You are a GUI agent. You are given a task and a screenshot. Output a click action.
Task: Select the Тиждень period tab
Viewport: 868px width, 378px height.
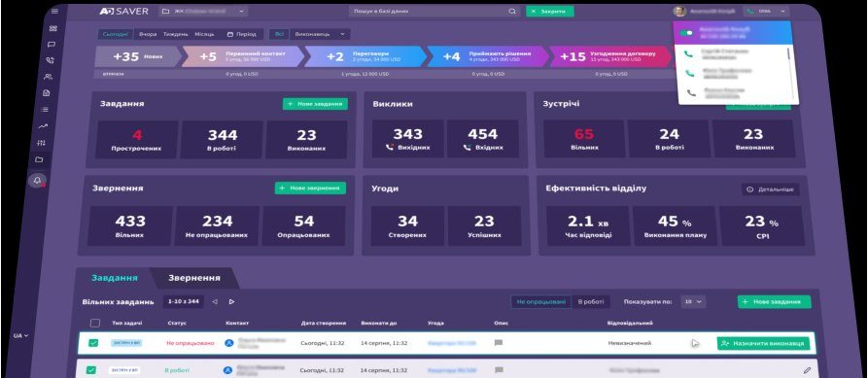(x=176, y=34)
